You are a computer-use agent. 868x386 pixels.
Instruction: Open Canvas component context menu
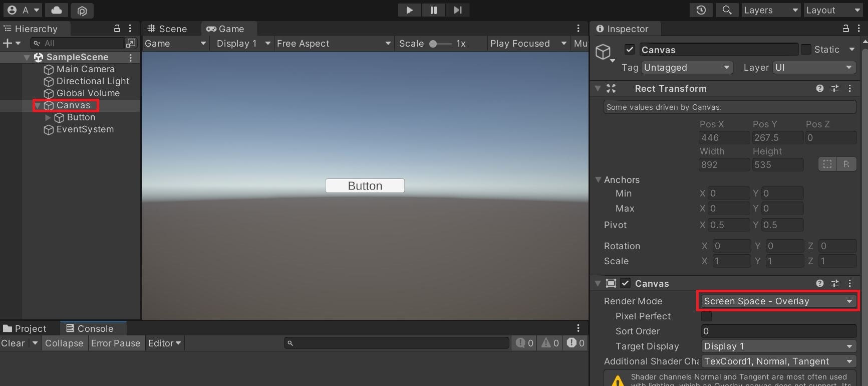849,283
